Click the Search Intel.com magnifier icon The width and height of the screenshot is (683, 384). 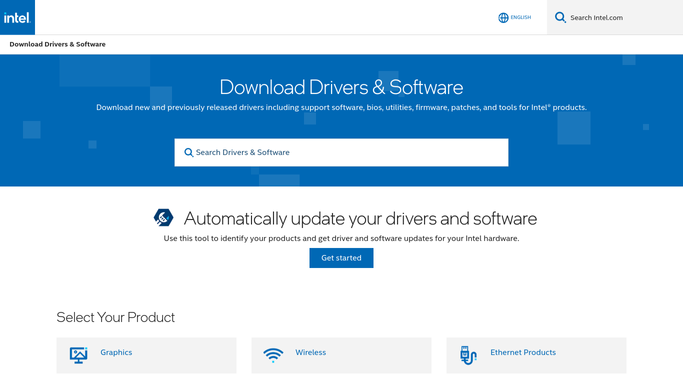click(x=560, y=17)
